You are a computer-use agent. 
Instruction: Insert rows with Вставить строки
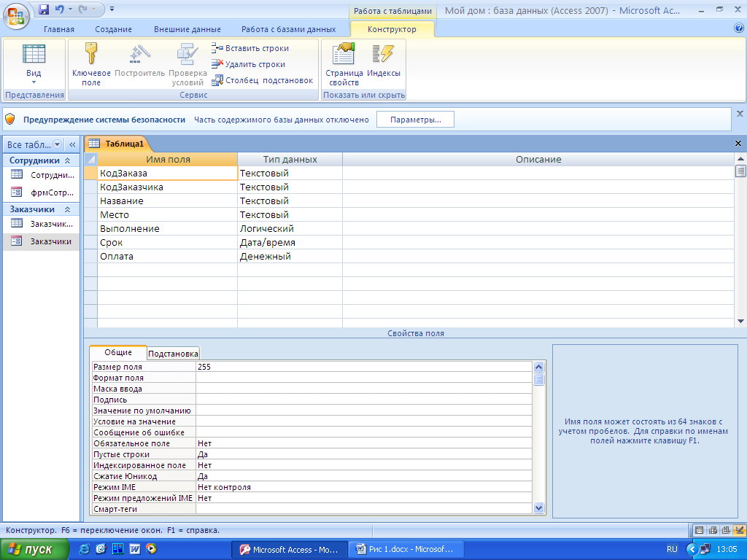[x=250, y=48]
